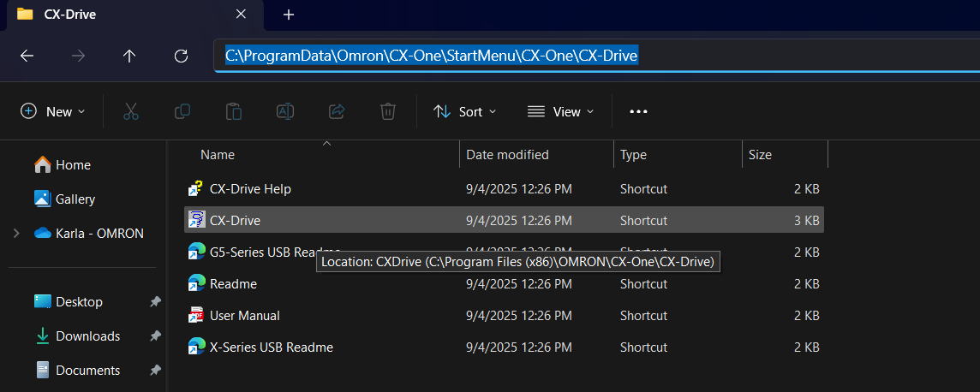Click the Home house icon
Screen dimensions: 980x392
[43, 165]
